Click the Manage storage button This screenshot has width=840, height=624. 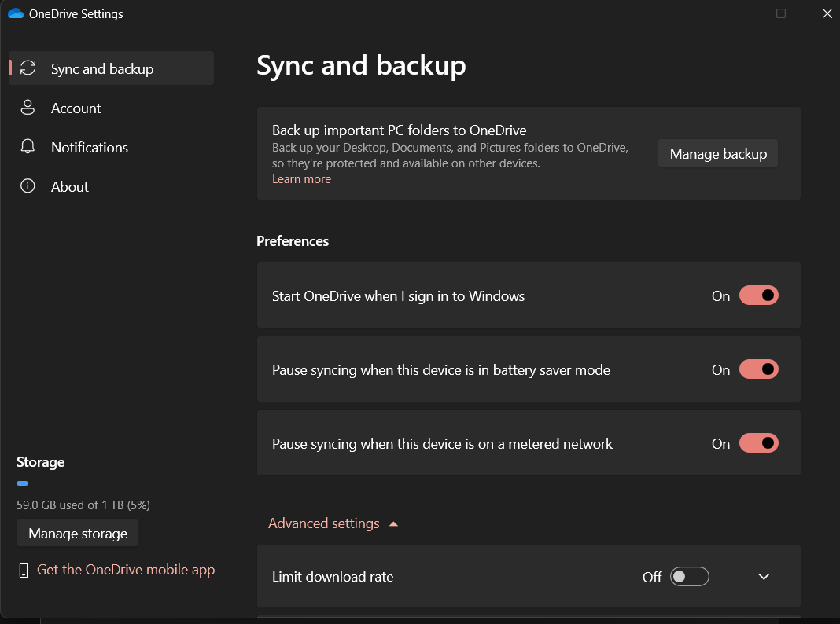point(78,534)
